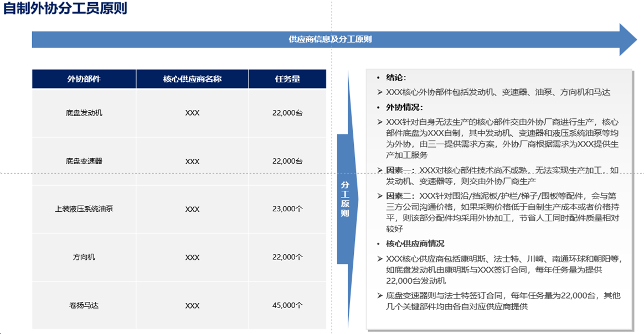Select the 底盘发动机 table cell
The height and width of the screenshot is (334, 644).
click(84, 113)
